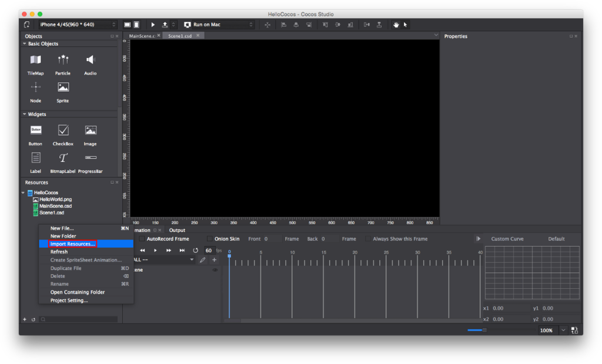Step forward in the timeline
This screenshot has width=602, height=364.
pyautogui.click(x=169, y=250)
